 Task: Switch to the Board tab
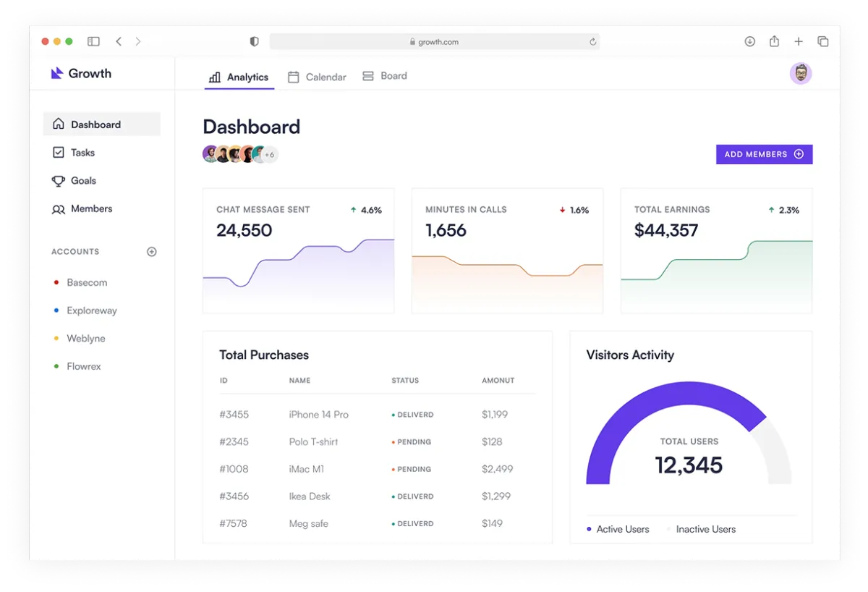(x=385, y=76)
